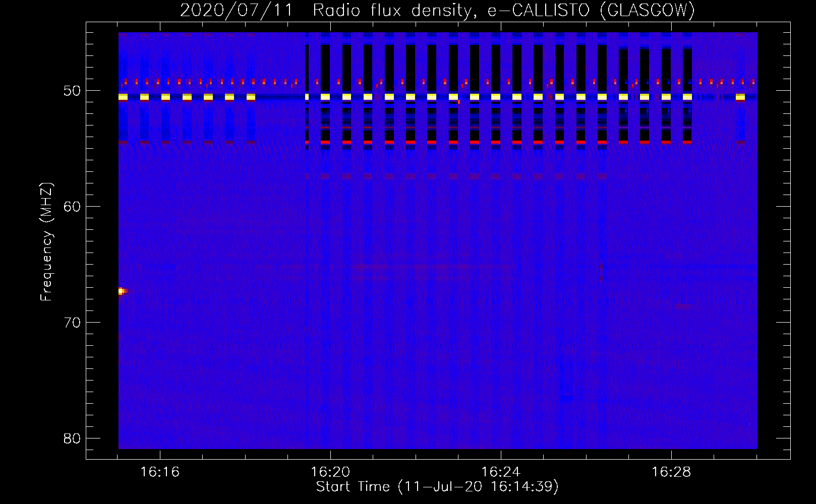Click the e-CALLISTO (GLASGOW) title text
Viewport: 816px width, 504px height.
pyautogui.click(x=591, y=10)
